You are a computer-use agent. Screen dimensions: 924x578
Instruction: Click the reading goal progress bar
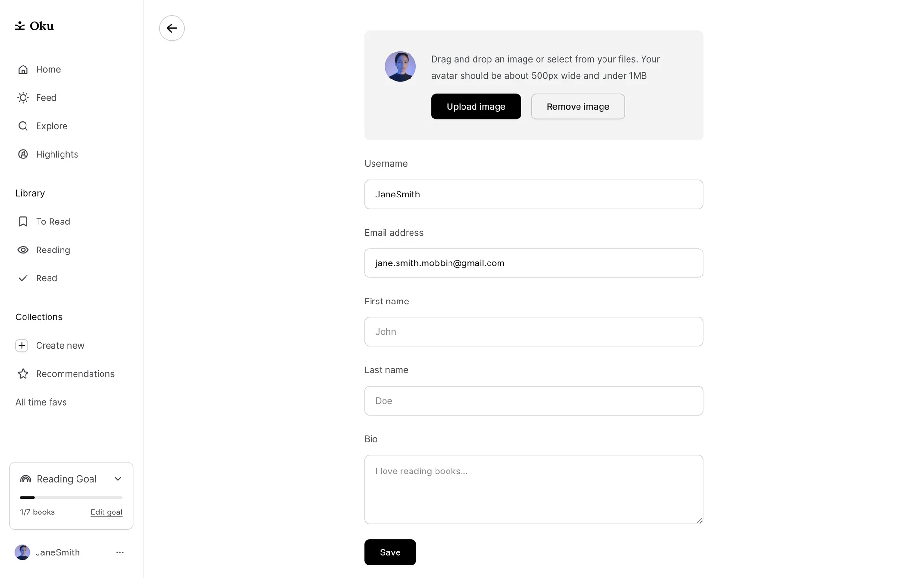(x=71, y=497)
